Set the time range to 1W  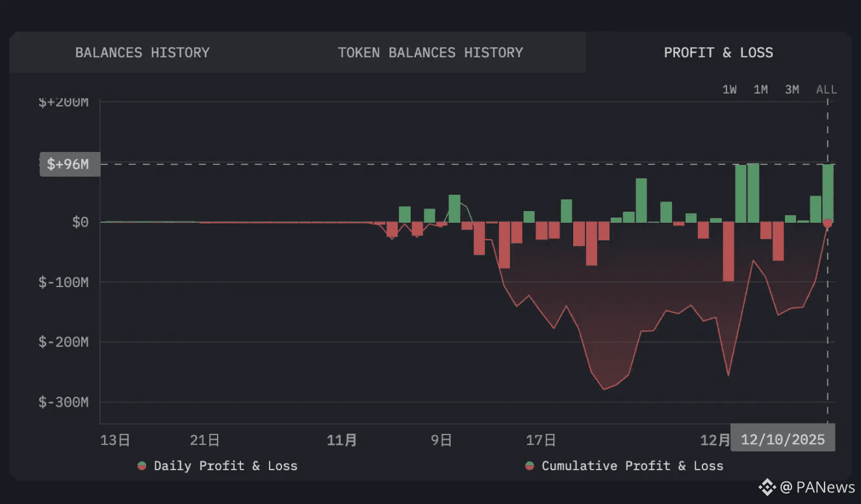pyautogui.click(x=730, y=90)
